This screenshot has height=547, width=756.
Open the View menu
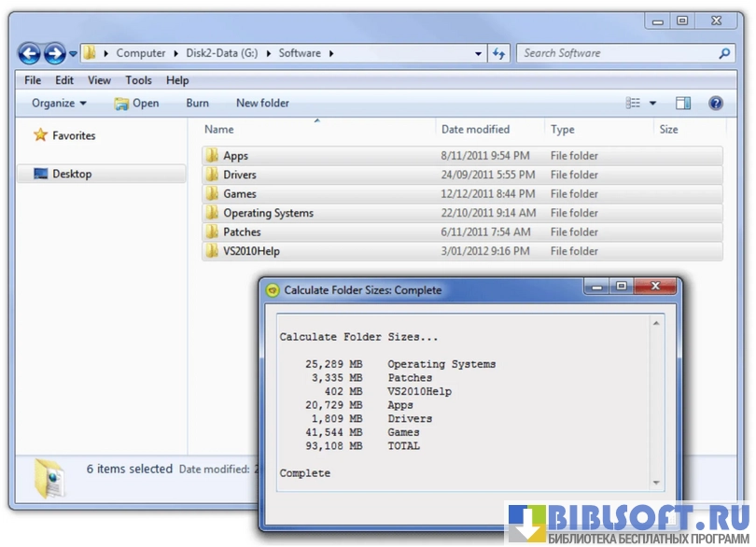[99, 81]
